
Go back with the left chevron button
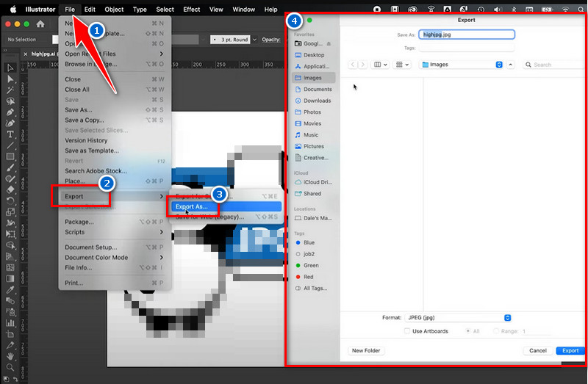[x=353, y=65]
